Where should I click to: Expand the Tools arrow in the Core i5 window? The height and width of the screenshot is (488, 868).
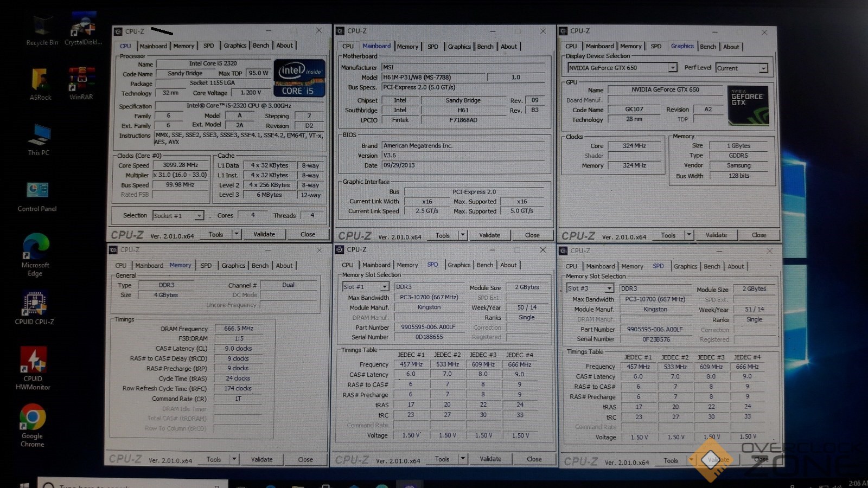point(236,234)
